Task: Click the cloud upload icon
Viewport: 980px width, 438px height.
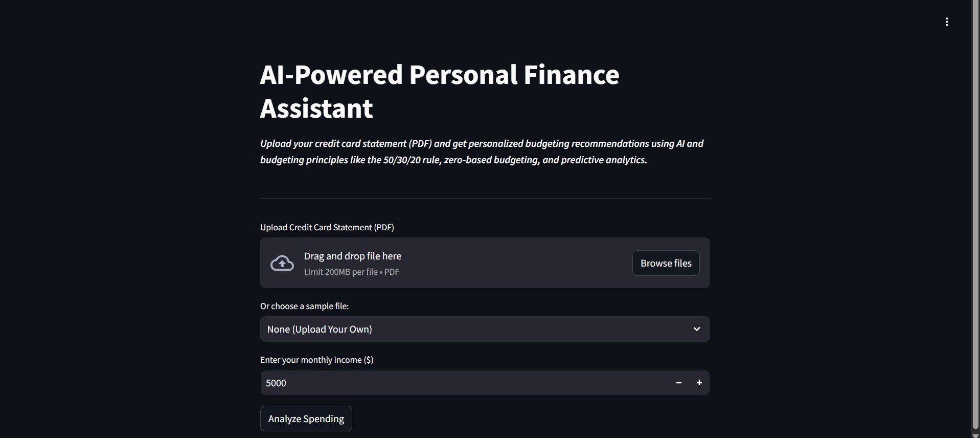Action: point(282,263)
